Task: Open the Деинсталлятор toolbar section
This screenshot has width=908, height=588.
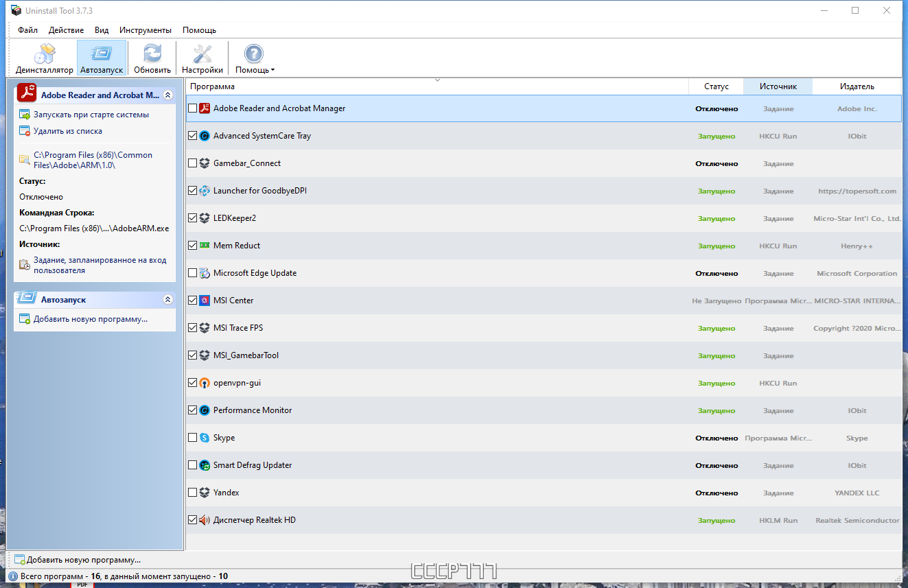Action: coord(45,58)
